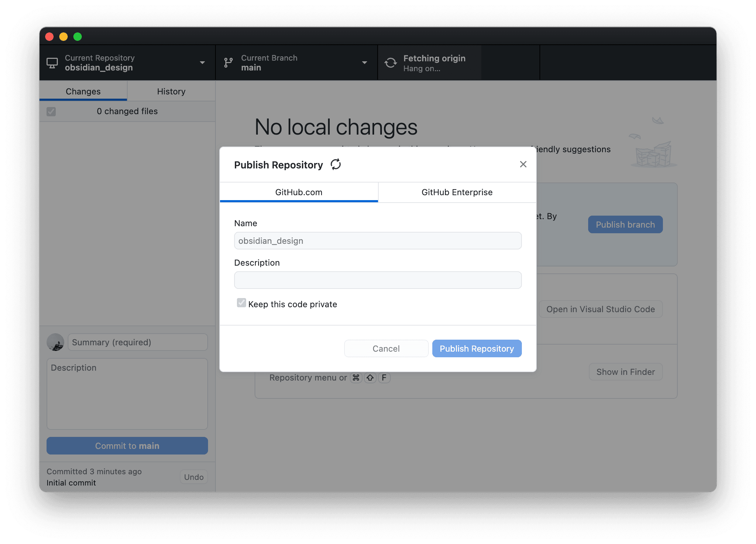Focus the dialog Description text field
This screenshot has width=756, height=544.
[x=378, y=280]
